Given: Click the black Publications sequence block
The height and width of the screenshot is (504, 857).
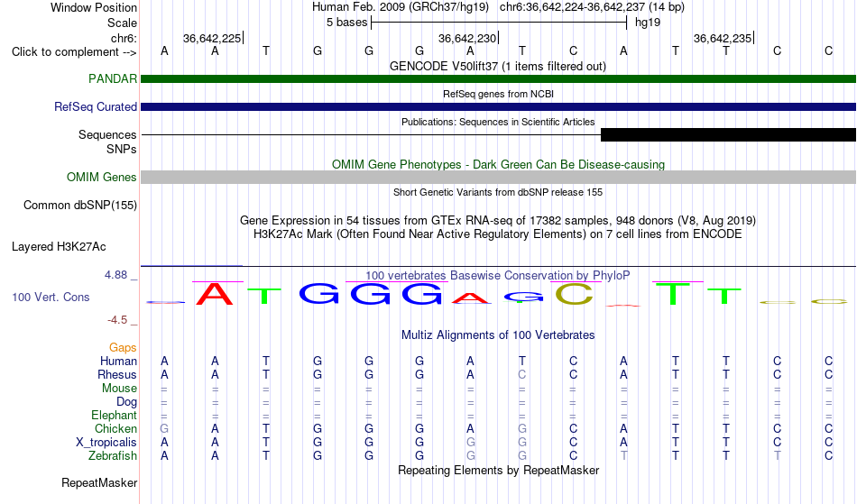Looking at the screenshot, I should 728,135.
